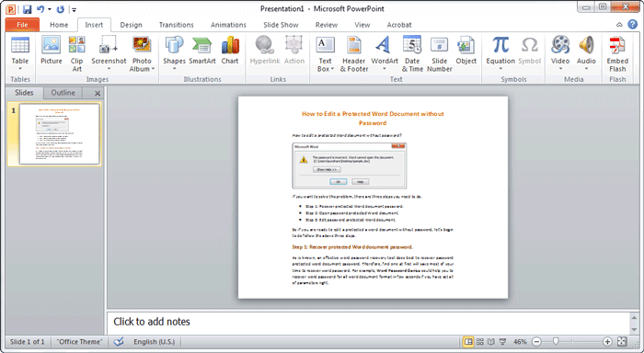Select the Slides pane tab

(x=24, y=93)
